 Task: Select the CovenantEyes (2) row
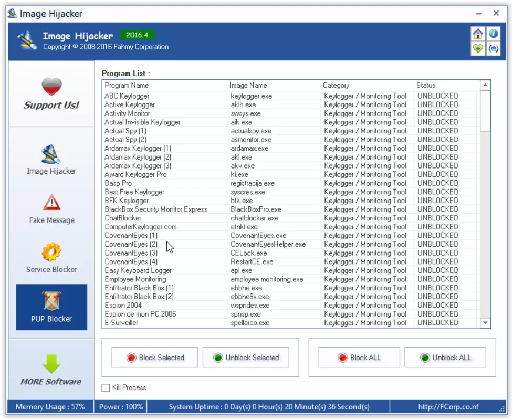(x=291, y=244)
